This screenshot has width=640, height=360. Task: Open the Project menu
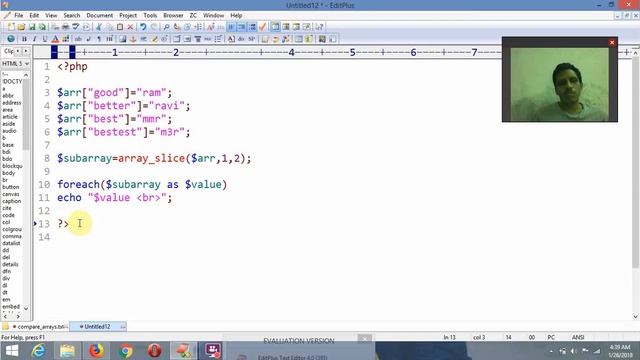click(x=128, y=15)
